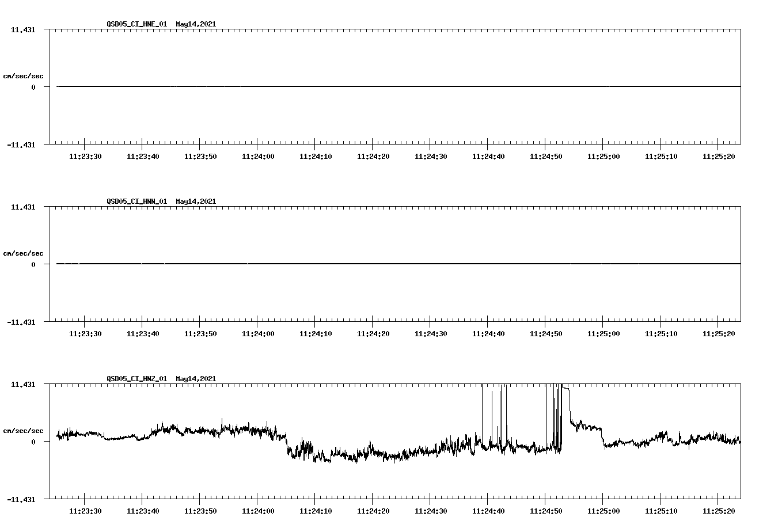Click the May14,2021 date label on bottom plot
The width and height of the screenshot is (782, 532).
coord(195,379)
